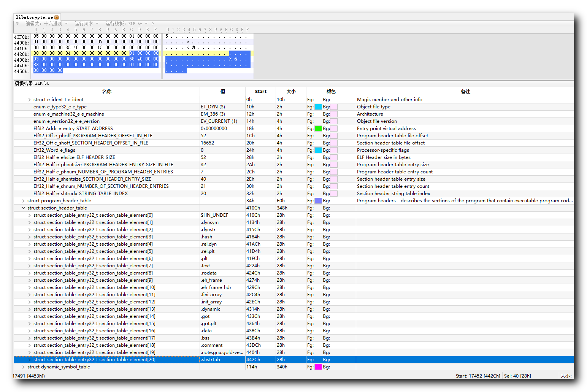Select Elf32_Half e_shtrndx_STRING_TABLE_INDEX row
The width and height of the screenshot is (587, 392).
[x=293, y=194]
